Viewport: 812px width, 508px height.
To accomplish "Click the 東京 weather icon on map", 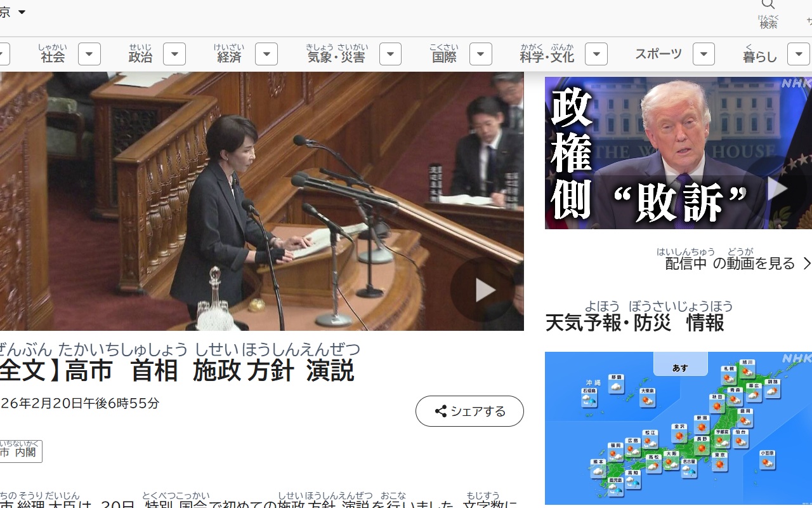I will tap(720, 462).
